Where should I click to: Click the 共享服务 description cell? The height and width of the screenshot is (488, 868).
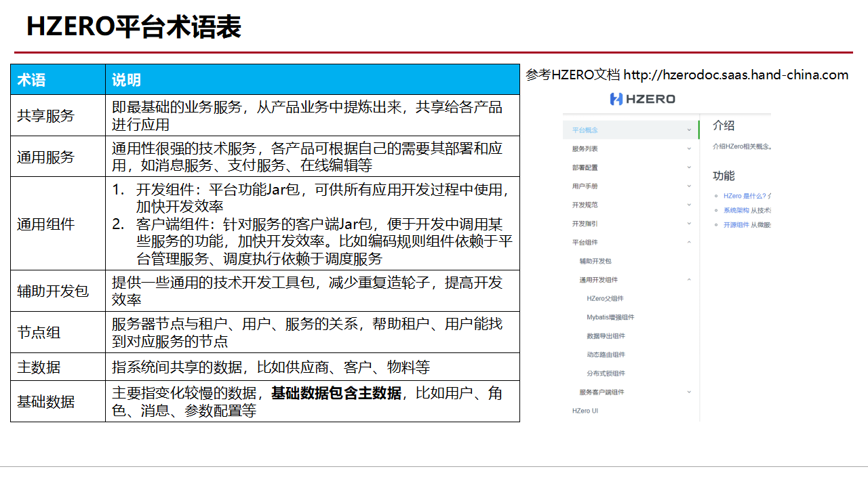[x=313, y=115]
